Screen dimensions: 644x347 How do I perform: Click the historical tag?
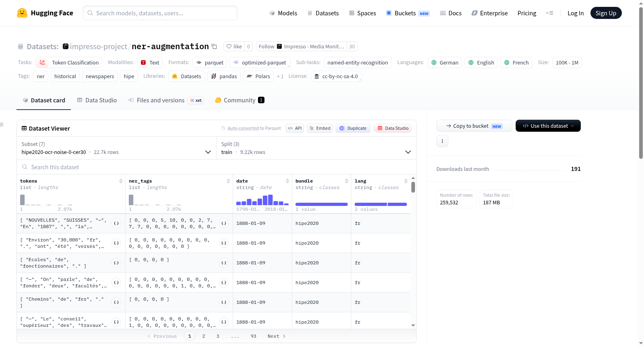coord(65,76)
